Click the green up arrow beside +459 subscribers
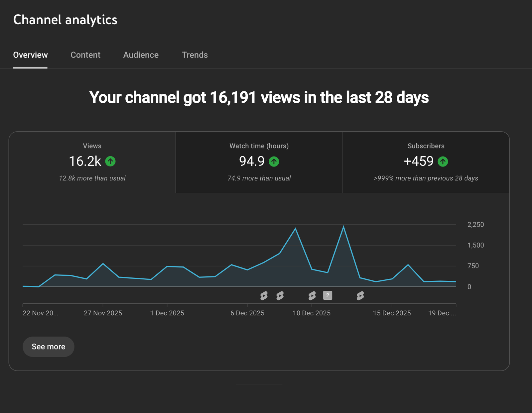The height and width of the screenshot is (413, 532). coord(443,161)
